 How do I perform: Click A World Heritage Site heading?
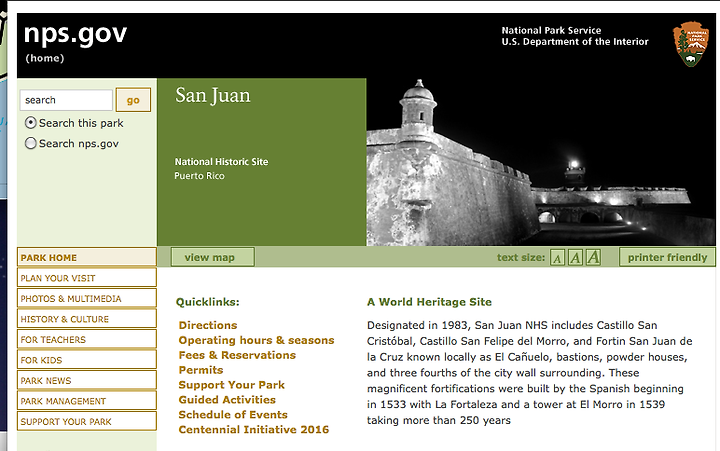[x=429, y=302]
